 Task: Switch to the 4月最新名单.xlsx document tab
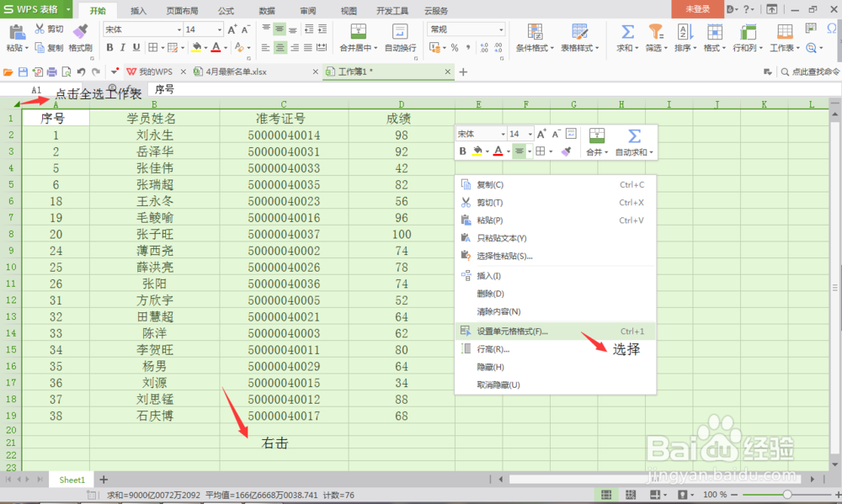click(237, 72)
